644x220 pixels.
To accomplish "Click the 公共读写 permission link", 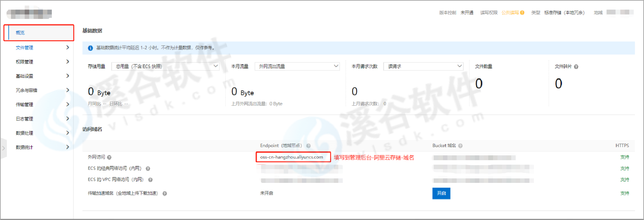I will 510,13.
